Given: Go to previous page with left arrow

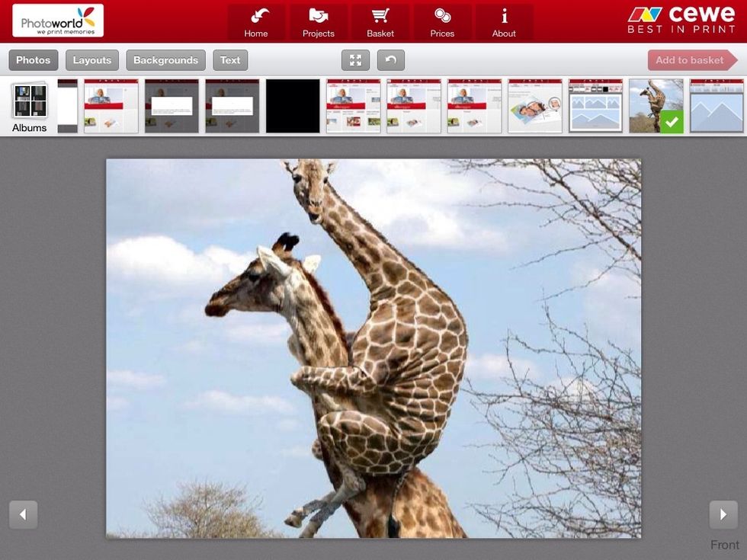Looking at the screenshot, I should point(23,514).
